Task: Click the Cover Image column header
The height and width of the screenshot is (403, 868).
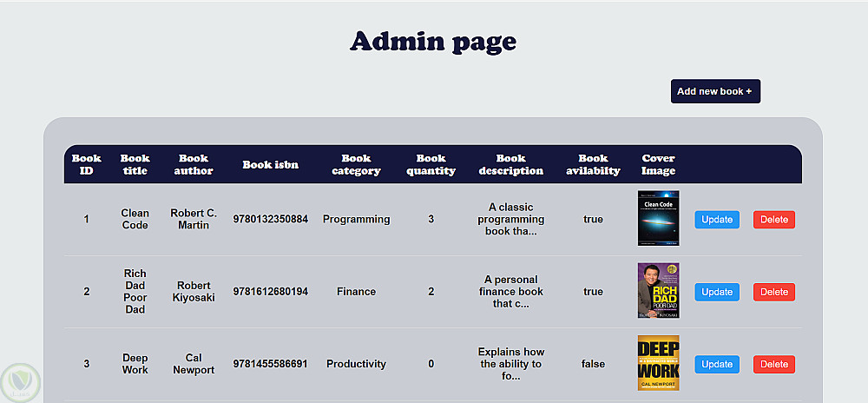Action: (658, 164)
